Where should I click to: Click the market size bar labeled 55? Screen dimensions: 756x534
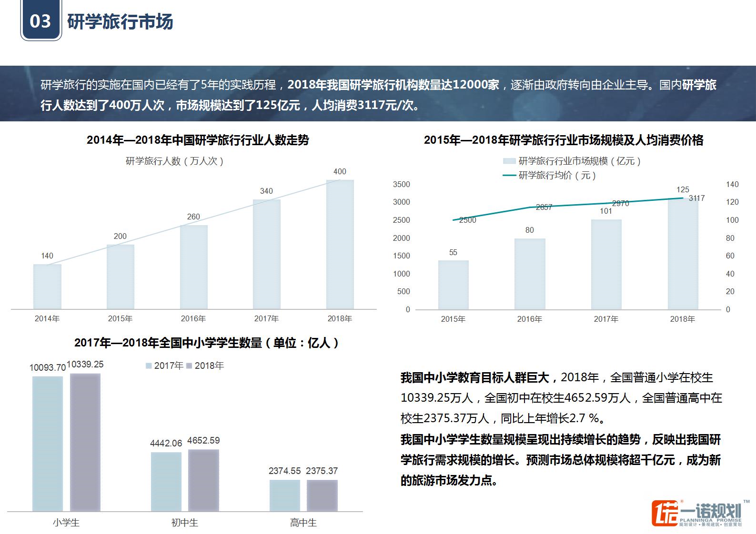(x=453, y=285)
